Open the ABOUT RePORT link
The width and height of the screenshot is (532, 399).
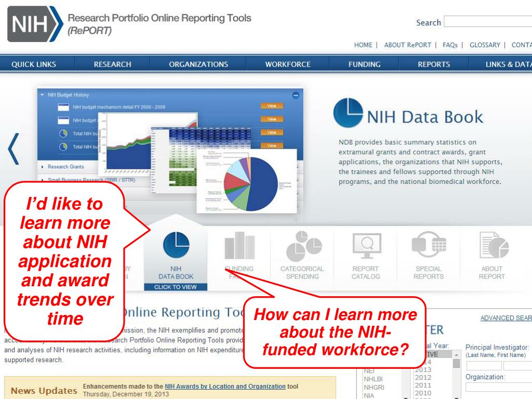click(407, 45)
